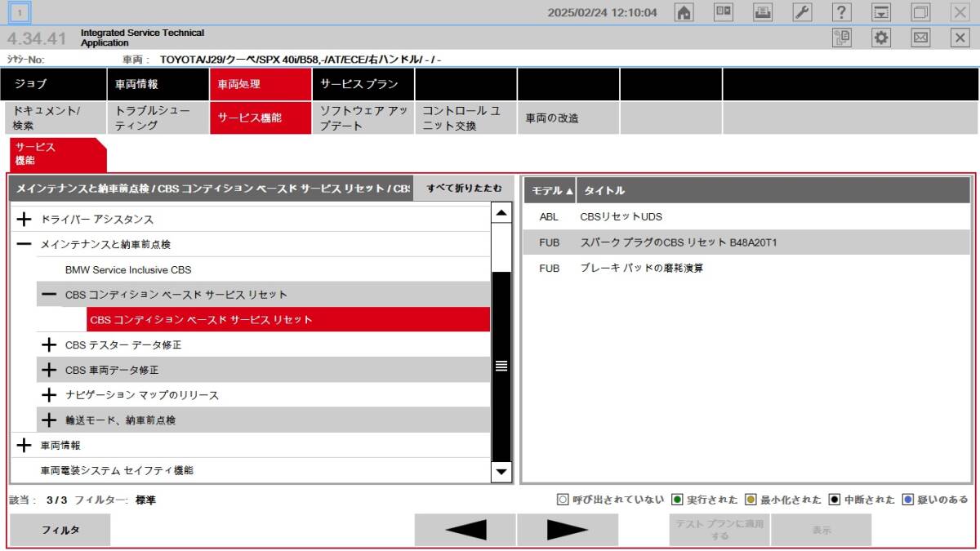Open help with the question mark icon
The height and width of the screenshot is (551, 980).
pos(841,12)
